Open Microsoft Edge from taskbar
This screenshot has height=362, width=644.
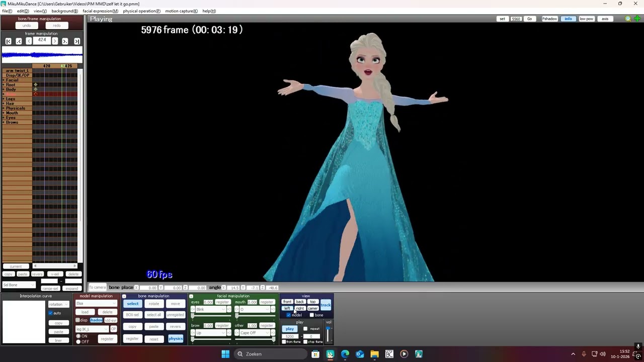pyautogui.click(x=345, y=354)
